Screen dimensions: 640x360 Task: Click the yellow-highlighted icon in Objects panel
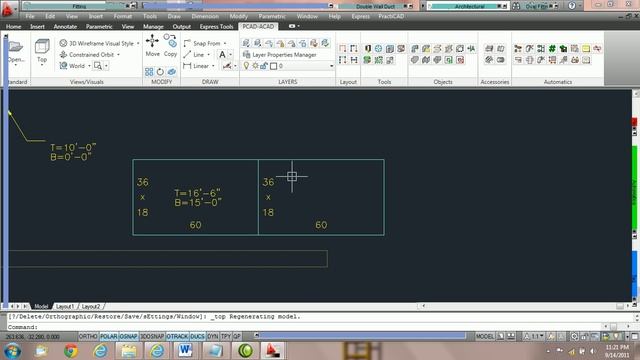click(x=426, y=49)
